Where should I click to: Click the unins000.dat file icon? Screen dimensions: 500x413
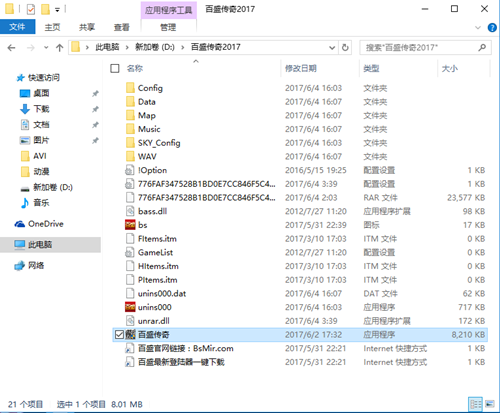point(130,293)
